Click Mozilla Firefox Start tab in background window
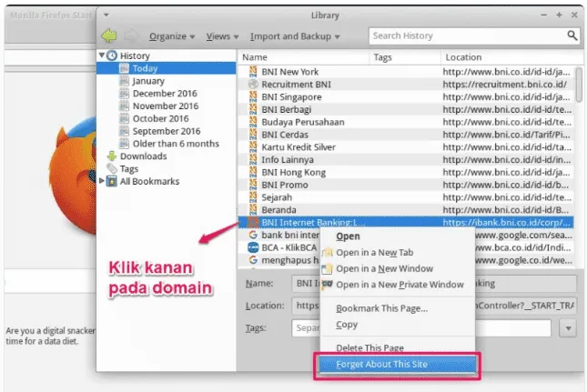The height and width of the screenshot is (392, 587). (51, 15)
